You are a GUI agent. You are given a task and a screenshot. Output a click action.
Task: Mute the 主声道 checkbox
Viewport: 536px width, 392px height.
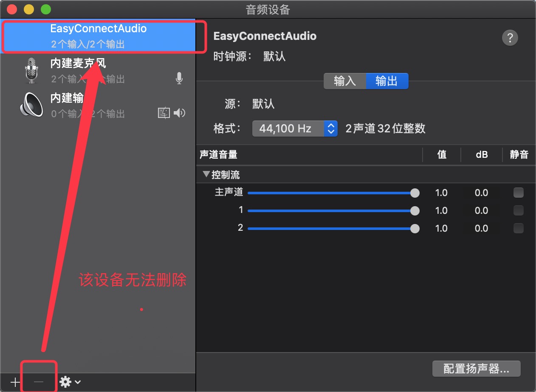point(519,193)
